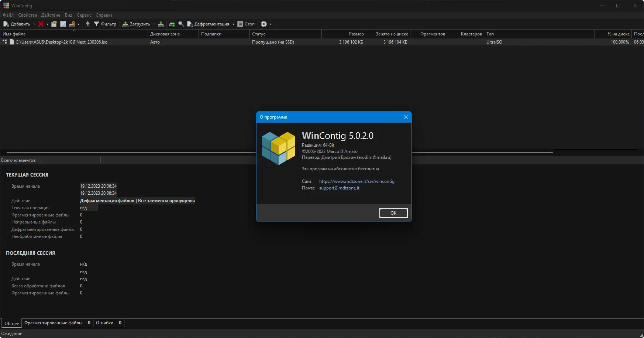
Task: Switch to the Общее tab
Action: pyautogui.click(x=11, y=323)
